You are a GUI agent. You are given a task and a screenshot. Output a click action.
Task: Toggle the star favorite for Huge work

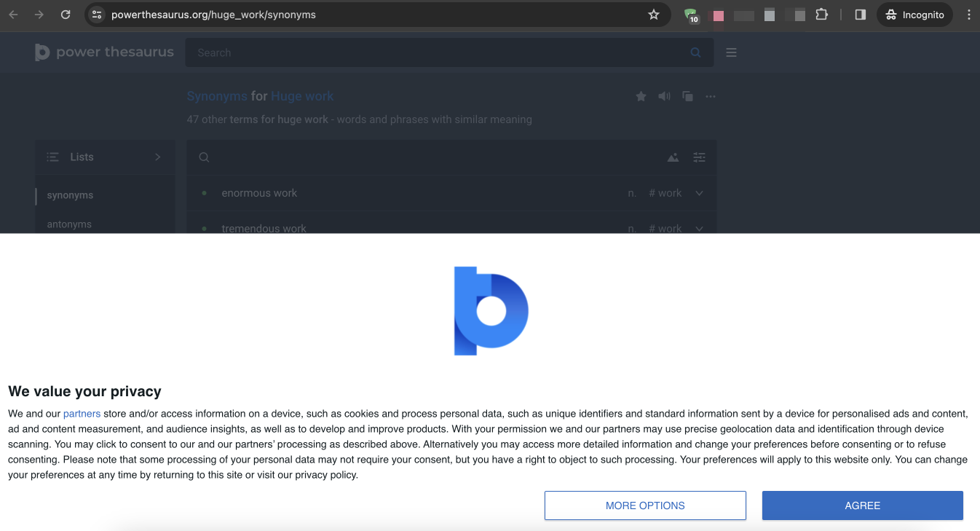(641, 96)
